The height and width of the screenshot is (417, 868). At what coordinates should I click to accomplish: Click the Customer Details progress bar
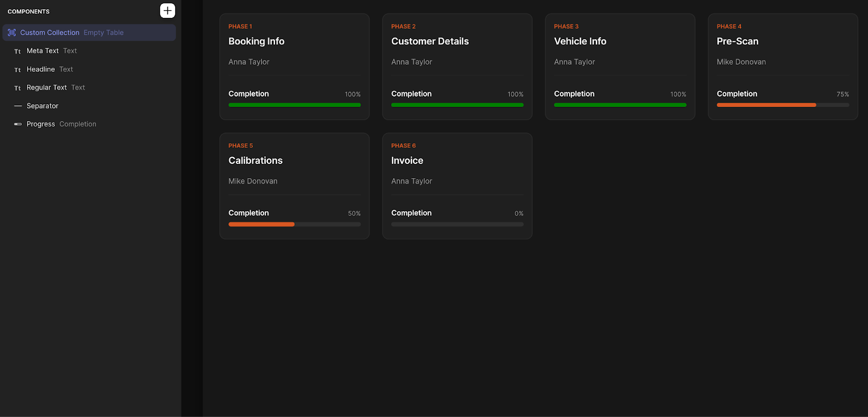(457, 105)
